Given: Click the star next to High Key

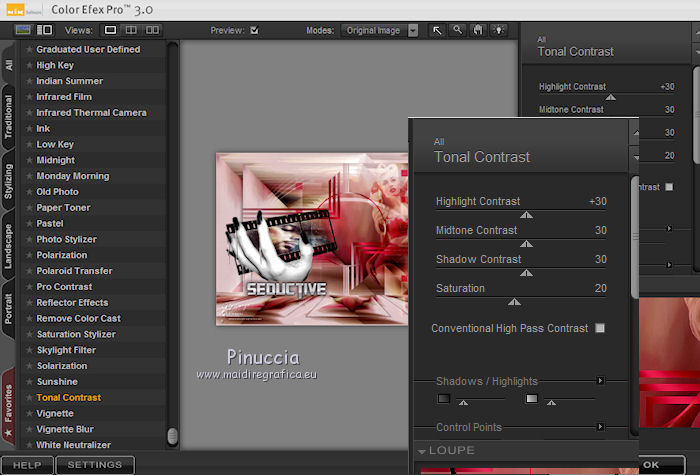Looking at the screenshot, I should point(29,65).
